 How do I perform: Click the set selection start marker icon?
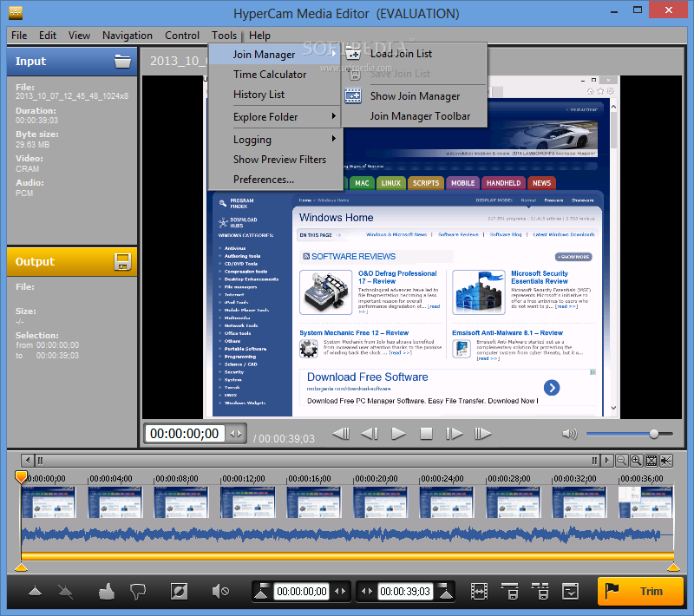tap(261, 591)
